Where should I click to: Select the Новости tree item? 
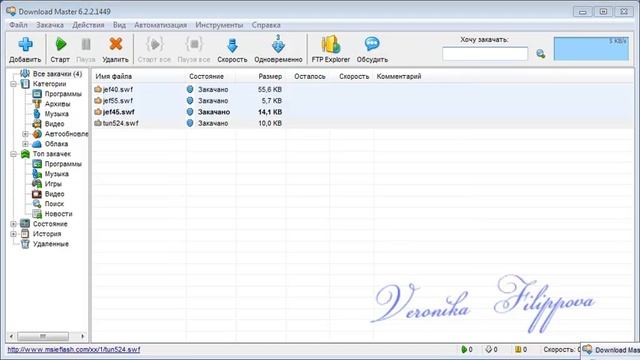click(x=58, y=214)
